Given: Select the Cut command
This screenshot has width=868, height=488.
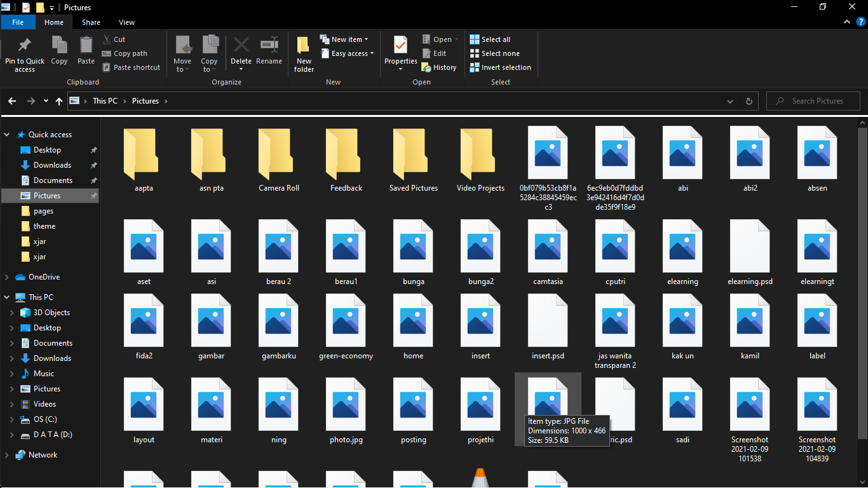Looking at the screenshot, I should 114,39.
